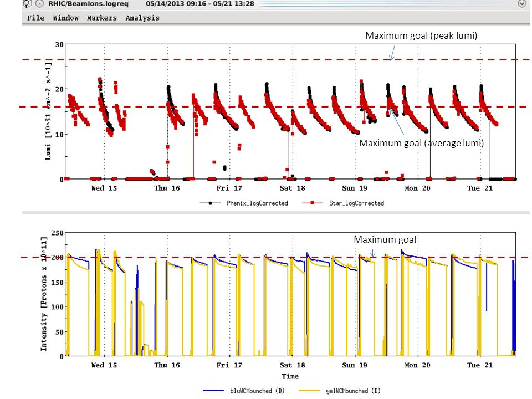Click the RHIC/BeamIons.logreq title text
This screenshot has width=532, height=399.
point(88,4)
